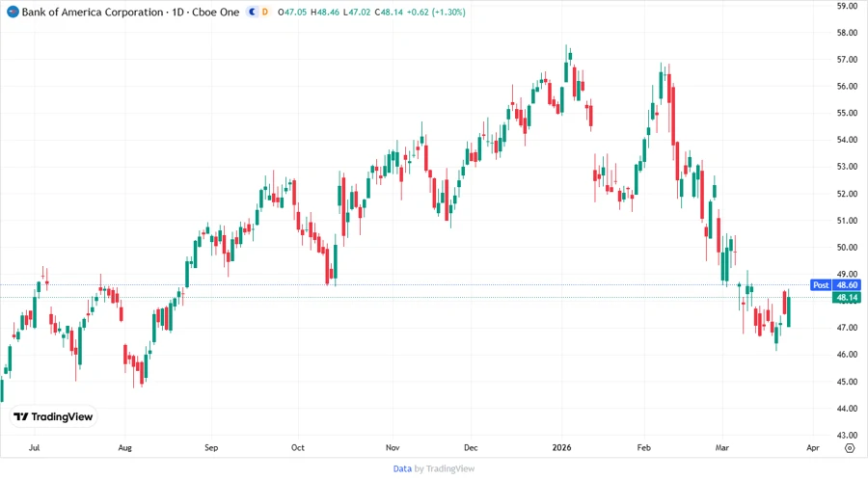Click the 57.00 price axis label

(x=847, y=59)
